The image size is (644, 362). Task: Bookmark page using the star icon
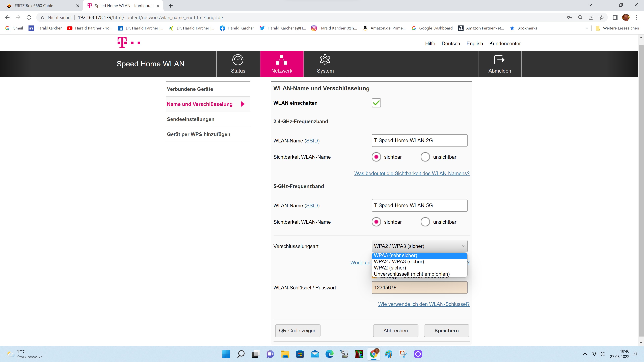(602, 17)
